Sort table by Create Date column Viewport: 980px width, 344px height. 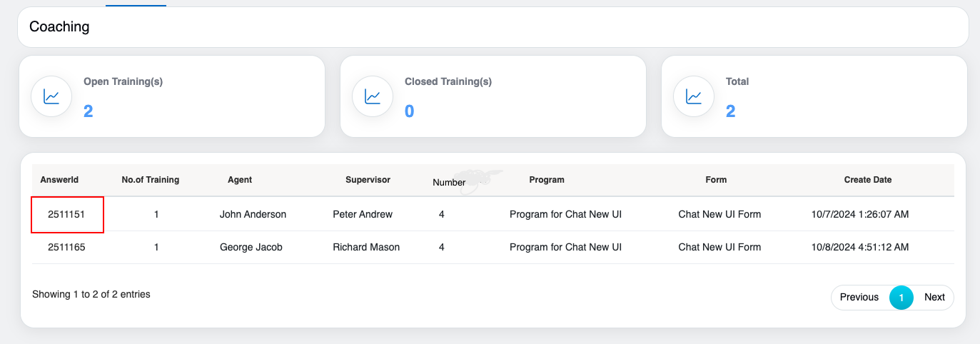(x=868, y=180)
